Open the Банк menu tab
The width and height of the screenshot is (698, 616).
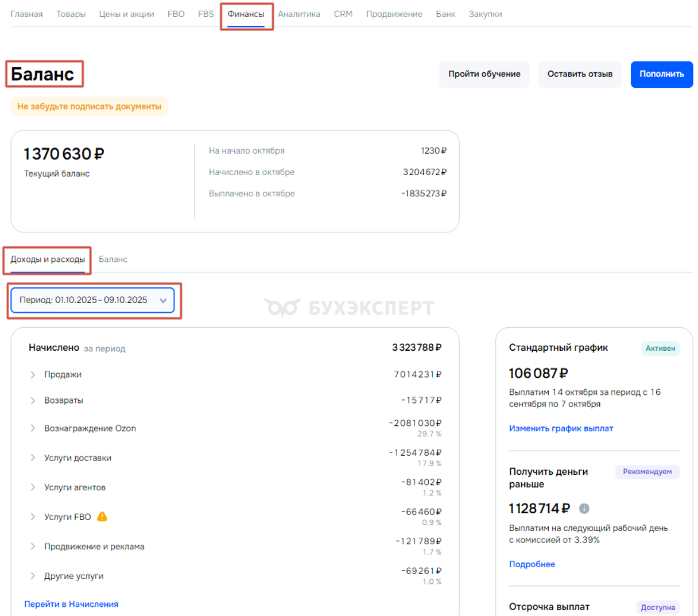tap(445, 14)
